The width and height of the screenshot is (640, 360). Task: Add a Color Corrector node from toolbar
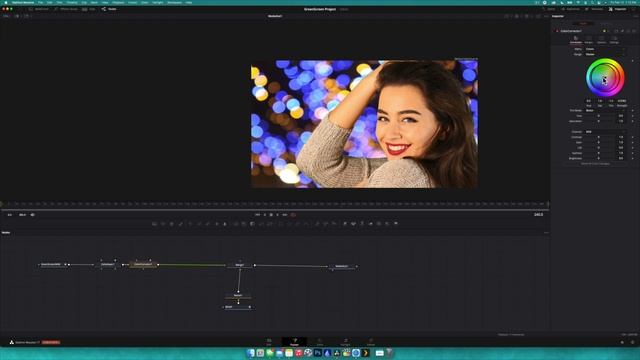pos(190,224)
